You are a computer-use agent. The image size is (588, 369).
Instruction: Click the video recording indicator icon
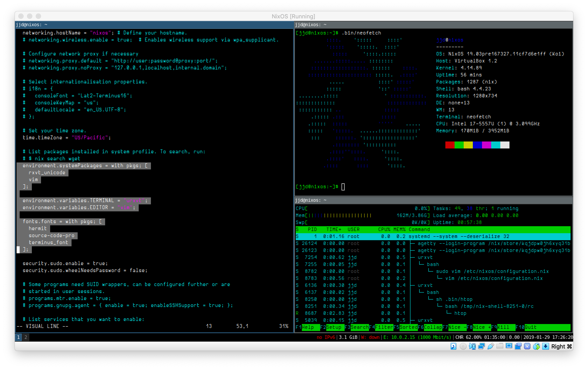(x=518, y=346)
